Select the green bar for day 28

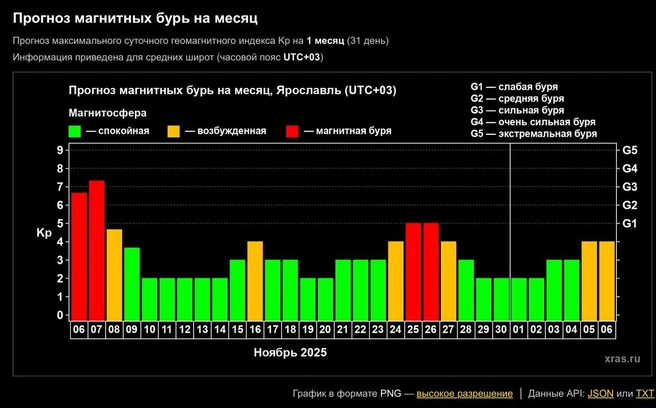coord(466,290)
